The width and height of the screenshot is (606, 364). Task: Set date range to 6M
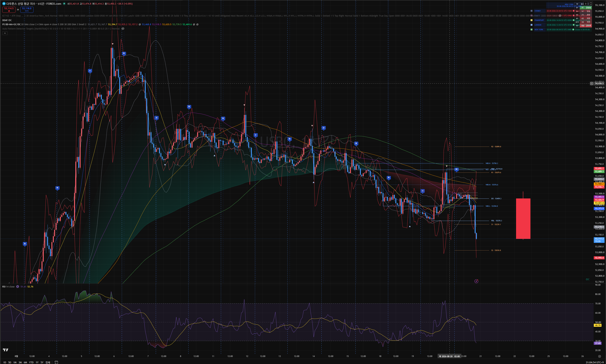[x=25, y=362]
